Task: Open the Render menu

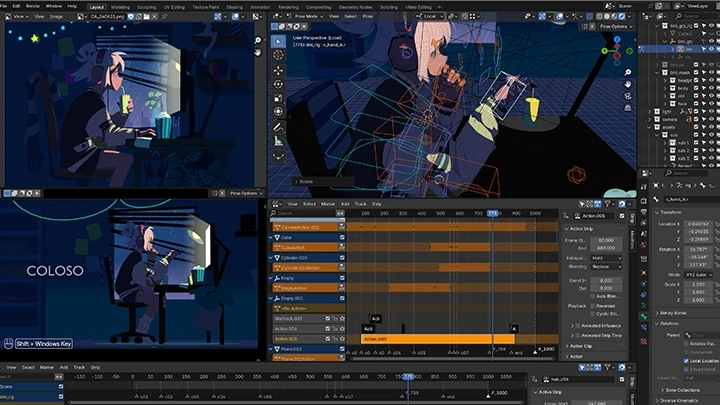Action: (x=31, y=5)
